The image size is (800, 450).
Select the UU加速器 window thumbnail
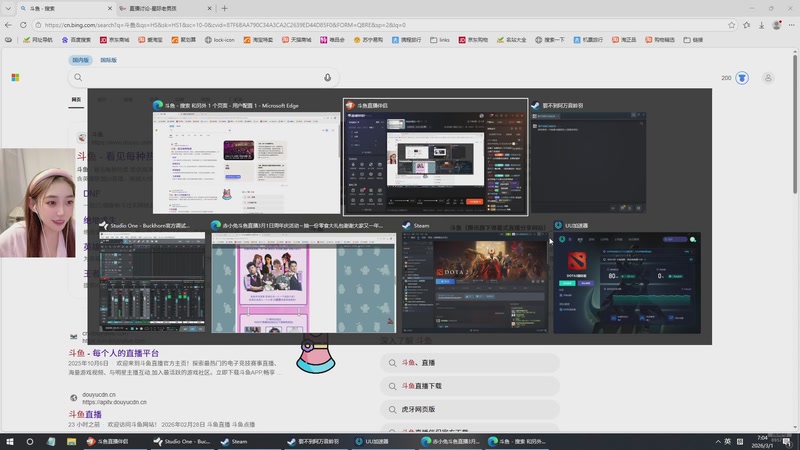pyautogui.click(x=627, y=282)
